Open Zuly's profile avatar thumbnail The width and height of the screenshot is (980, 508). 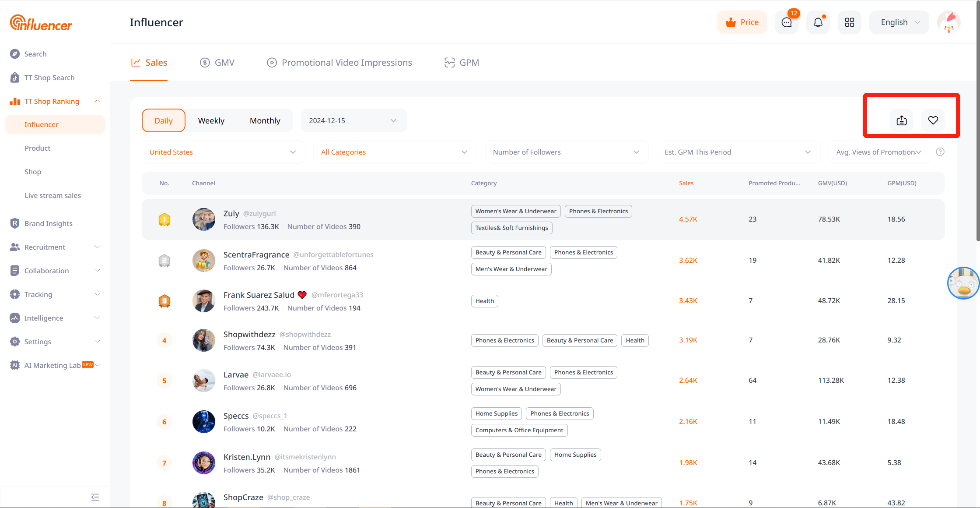point(204,219)
